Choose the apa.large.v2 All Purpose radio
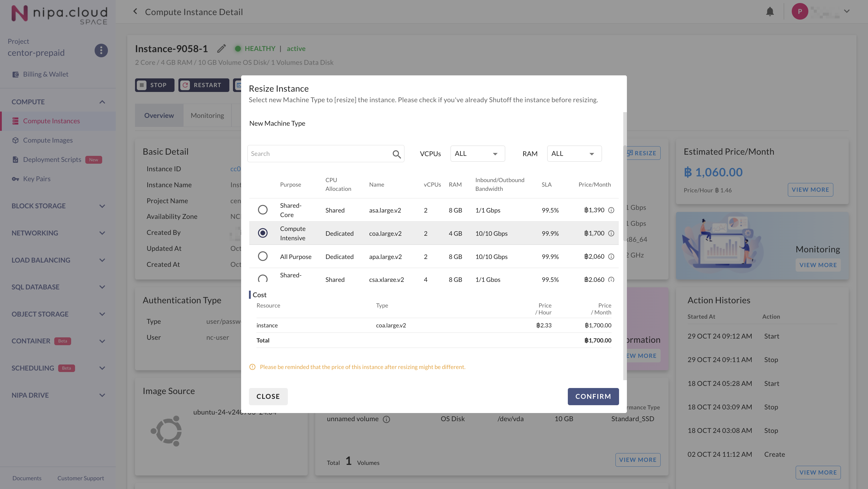Viewport: 868px width, 489px height. click(x=263, y=256)
